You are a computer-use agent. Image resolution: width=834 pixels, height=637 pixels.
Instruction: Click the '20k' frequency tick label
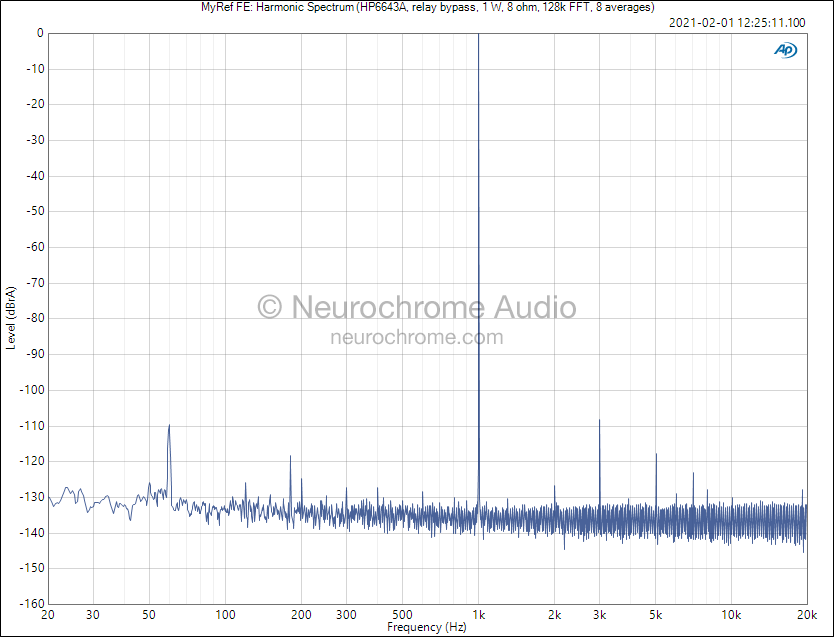807,615
